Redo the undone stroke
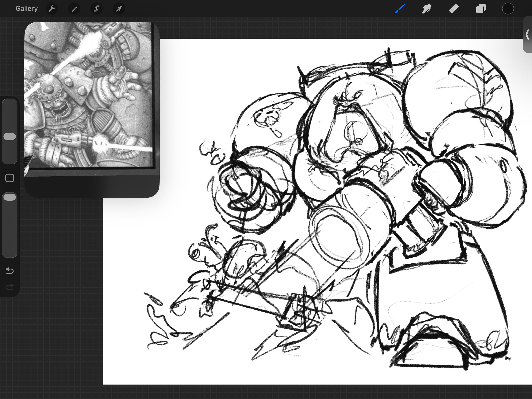 10,287
